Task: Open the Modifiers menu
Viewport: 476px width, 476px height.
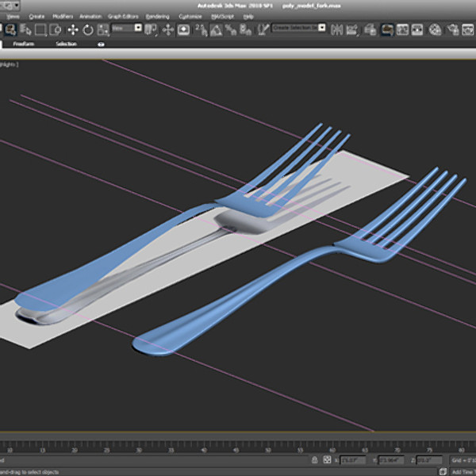Action: [63, 16]
